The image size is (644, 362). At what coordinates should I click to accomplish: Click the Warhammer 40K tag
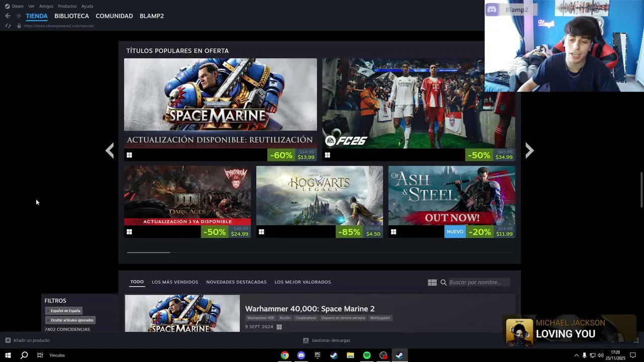(x=261, y=318)
